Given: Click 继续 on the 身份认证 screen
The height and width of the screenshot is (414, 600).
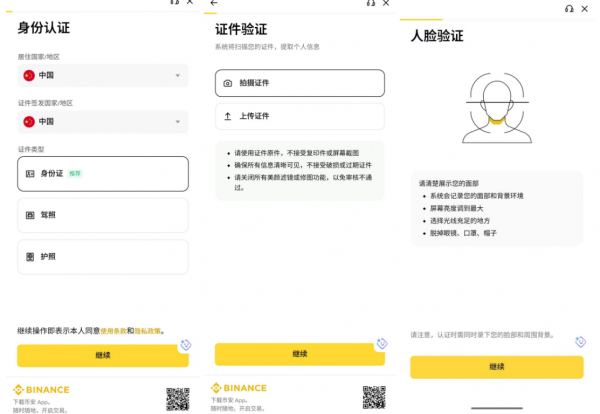Looking at the screenshot, I should 103,355.
